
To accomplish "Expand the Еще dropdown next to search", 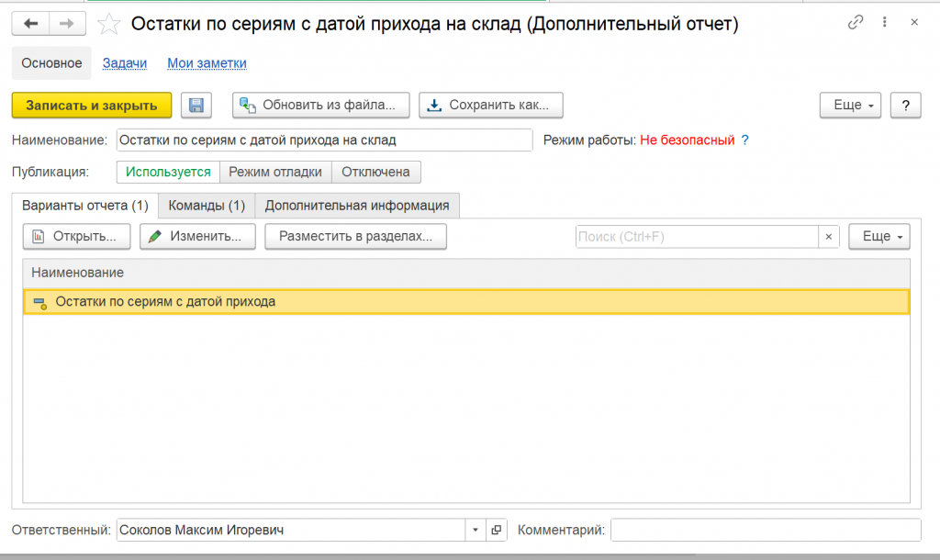I will tap(878, 237).
